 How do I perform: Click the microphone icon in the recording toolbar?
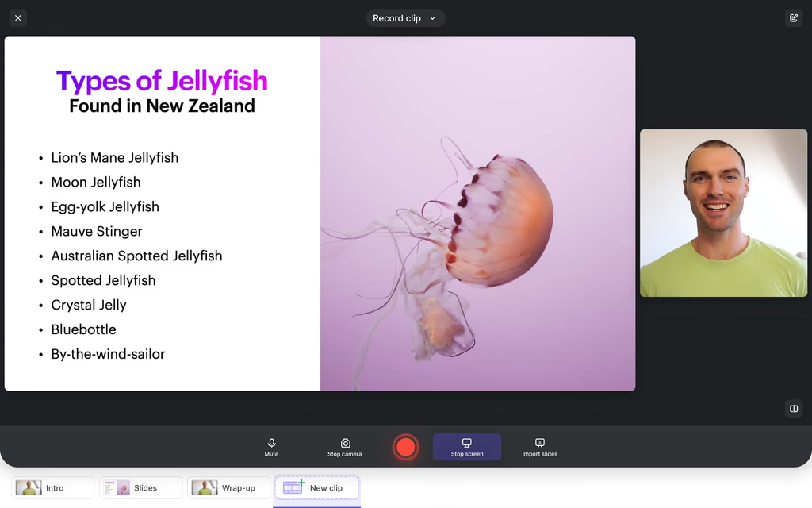pyautogui.click(x=271, y=443)
